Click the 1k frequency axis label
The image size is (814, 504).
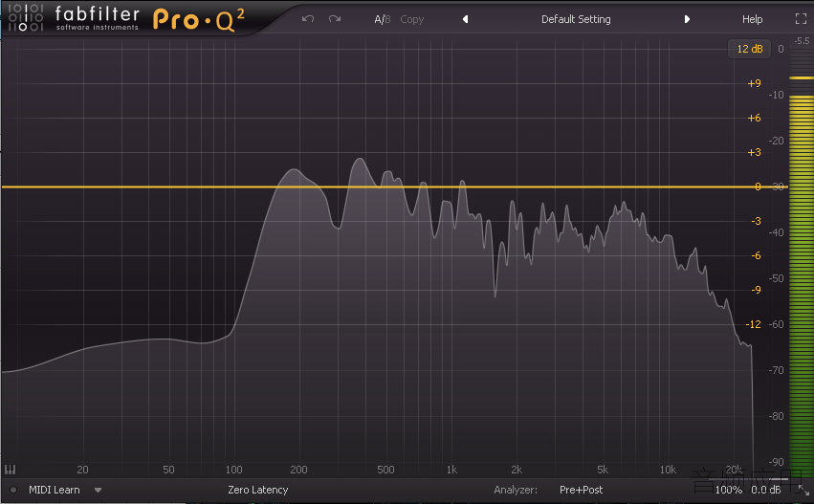pos(451,470)
